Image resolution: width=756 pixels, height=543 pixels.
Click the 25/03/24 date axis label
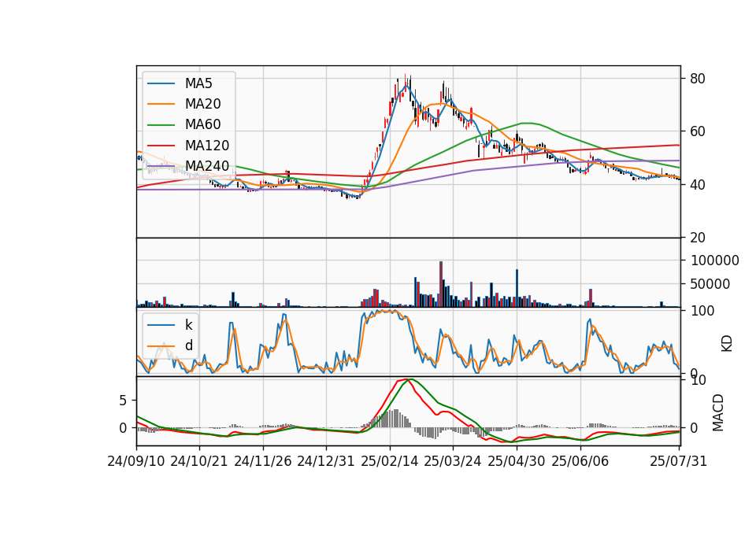453,462
